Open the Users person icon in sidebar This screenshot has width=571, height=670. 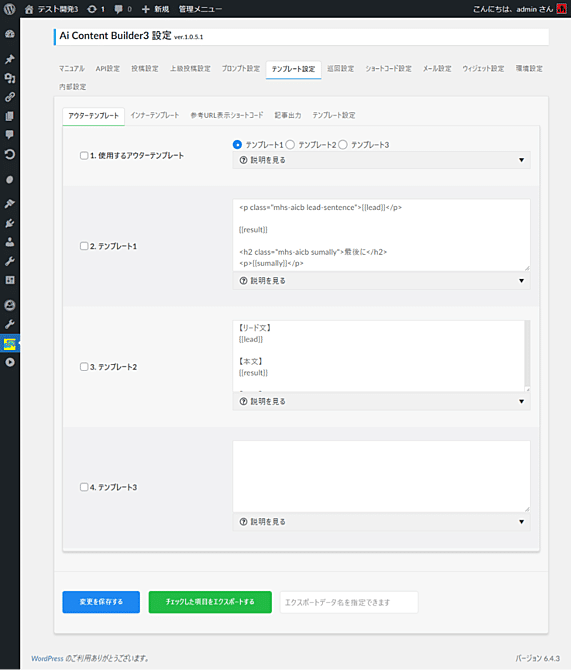pyautogui.click(x=10, y=242)
